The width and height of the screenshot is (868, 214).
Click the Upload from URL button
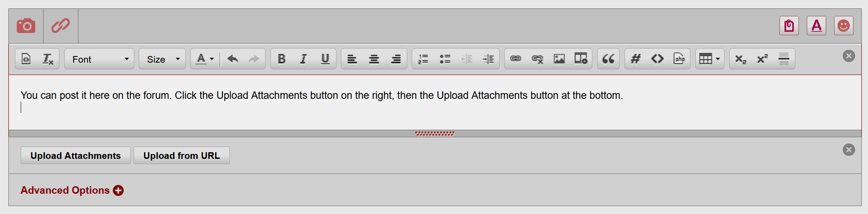[181, 155]
